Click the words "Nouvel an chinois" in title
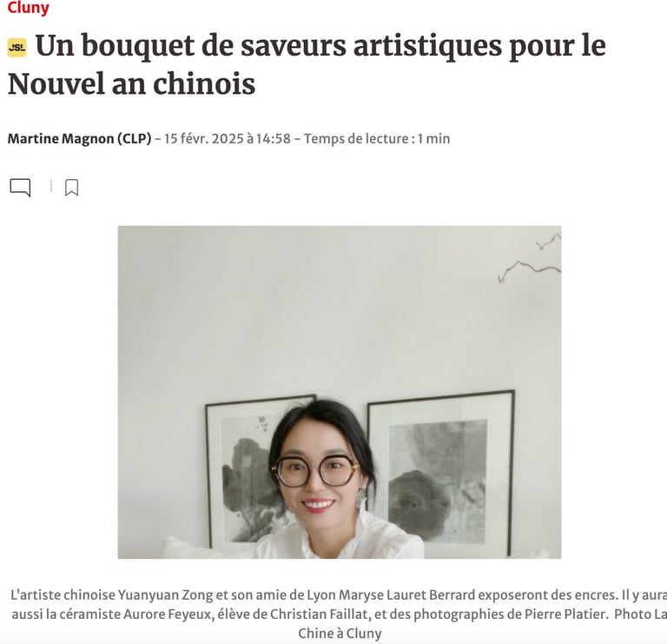Image resolution: width=667 pixels, height=644 pixels. point(131,83)
